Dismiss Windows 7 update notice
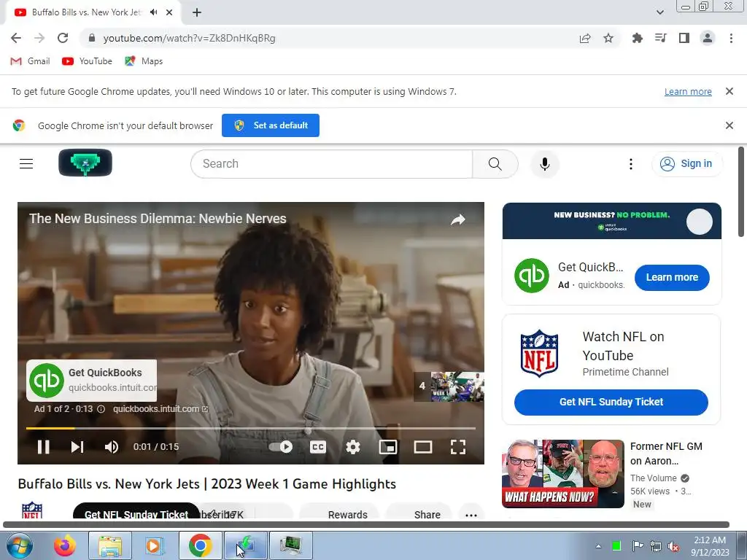This screenshot has height=560, width=747. (729, 91)
